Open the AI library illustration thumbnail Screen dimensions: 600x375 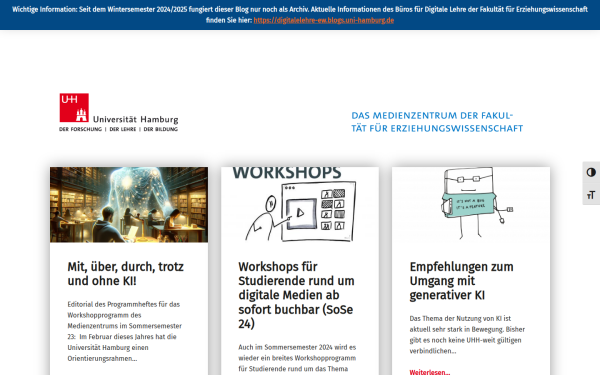(129, 205)
